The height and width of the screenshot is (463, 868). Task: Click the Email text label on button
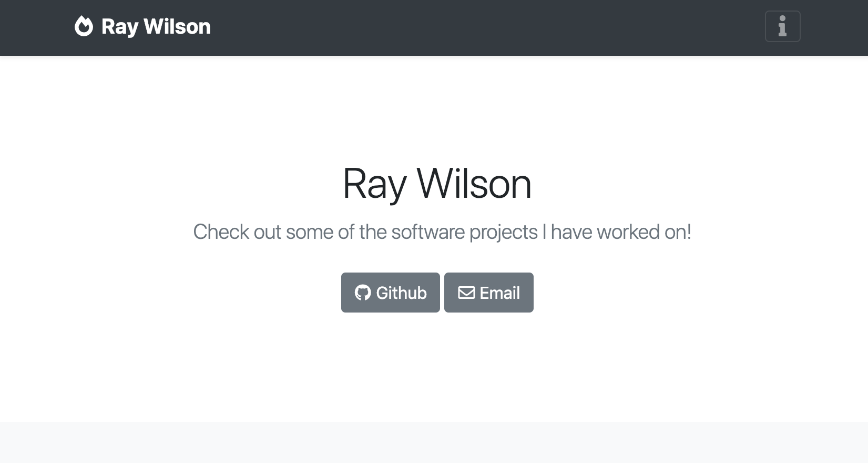pyautogui.click(x=499, y=293)
